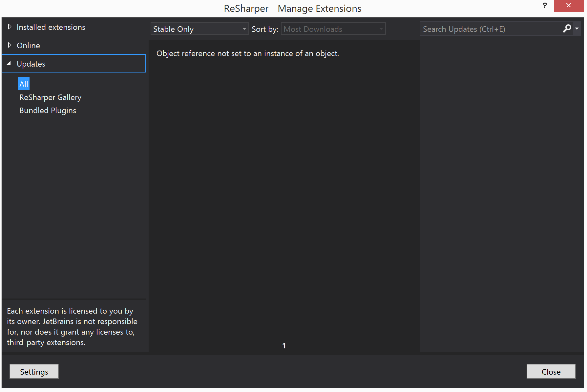Choose the ReSharper Gallery source
This screenshot has height=392, width=587.
tap(50, 97)
